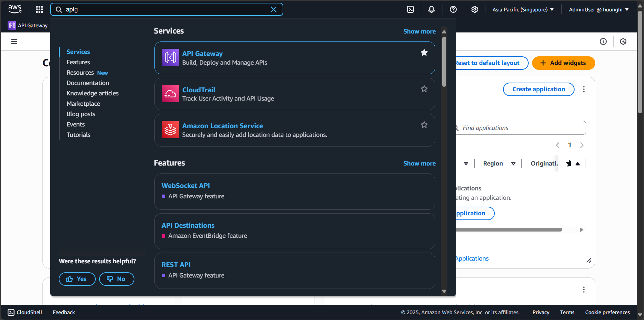Expand the Asia Pacific (Singapore) region dropdown

click(x=523, y=9)
